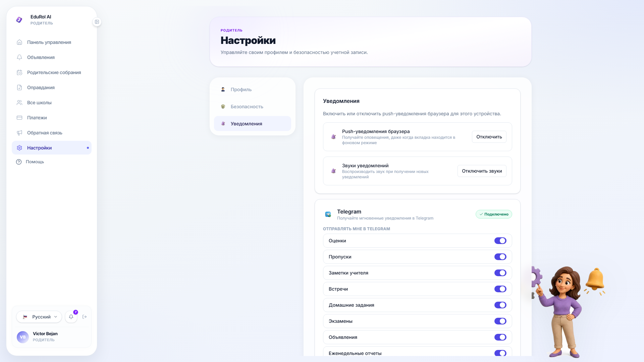644x362 pixels.
Task: Turn off Заметки учителя notifications switch
Action: click(500, 273)
